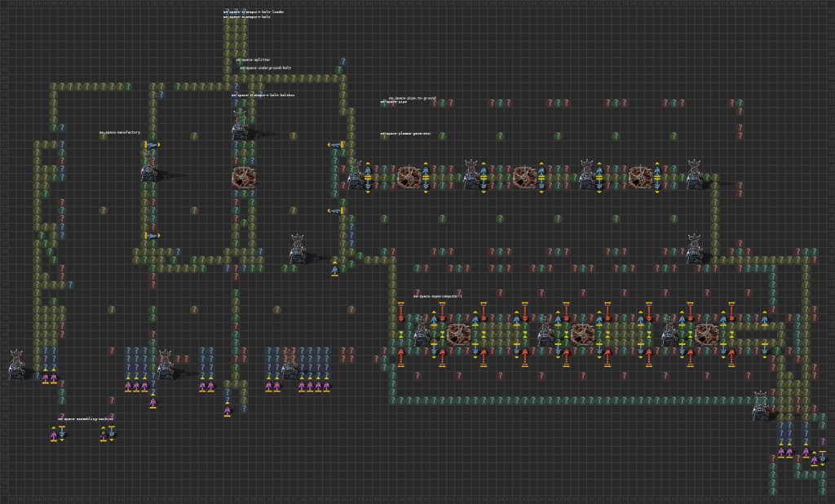Click the upper right-facing blue inserter near manufactory label
835x504 pixels.
151,145
